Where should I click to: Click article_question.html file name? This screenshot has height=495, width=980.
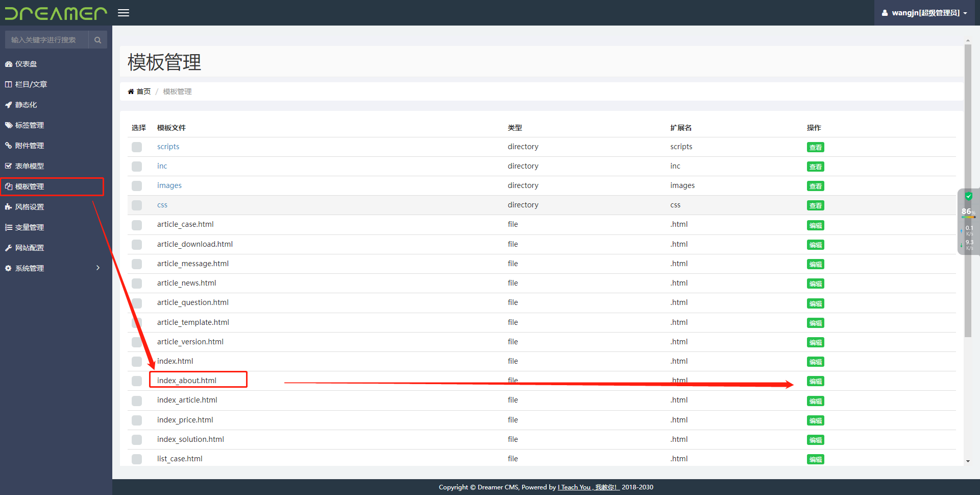(x=193, y=302)
